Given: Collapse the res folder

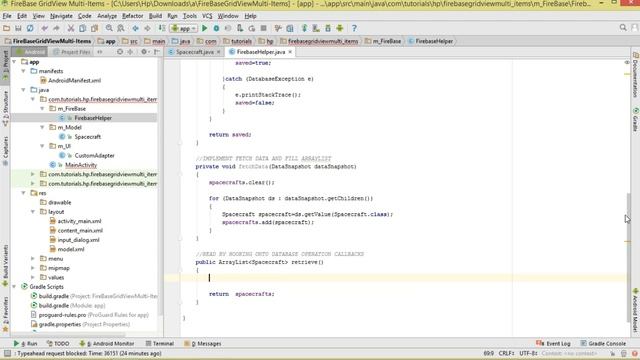Looking at the screenshot, I should [24, 193].
